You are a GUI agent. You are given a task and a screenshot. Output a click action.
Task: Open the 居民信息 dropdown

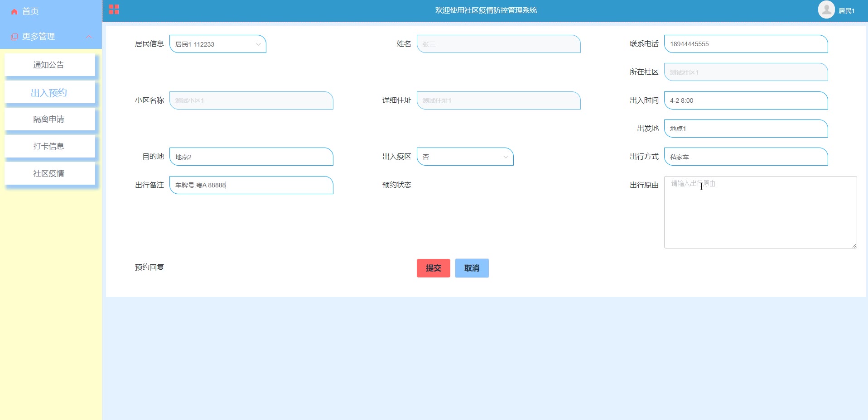pyautogui.click(x=217, y=44)
